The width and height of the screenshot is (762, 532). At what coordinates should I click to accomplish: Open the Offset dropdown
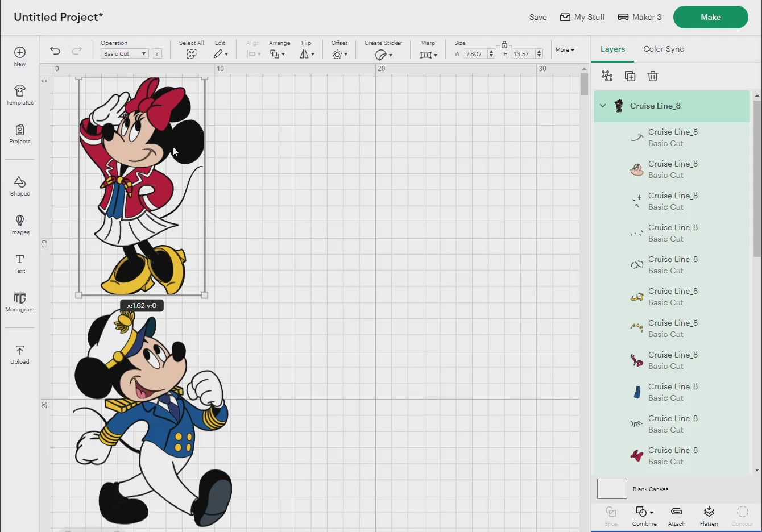point(340,54)
